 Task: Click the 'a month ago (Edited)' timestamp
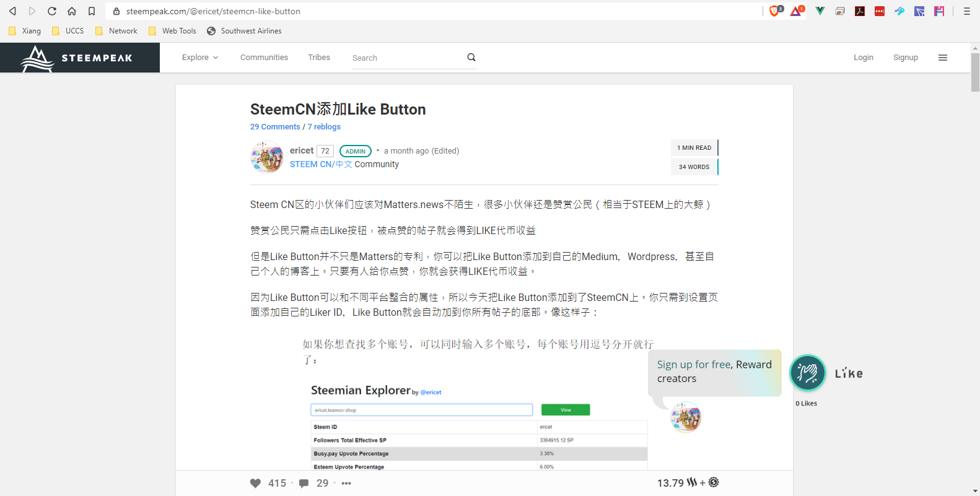click(421, 151)
